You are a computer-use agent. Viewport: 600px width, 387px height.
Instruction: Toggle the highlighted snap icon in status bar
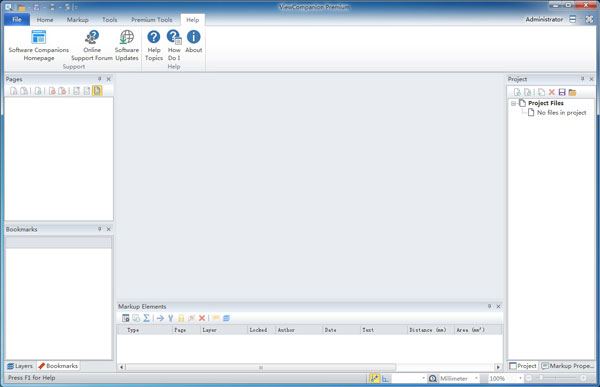click(x=374, y=378)
